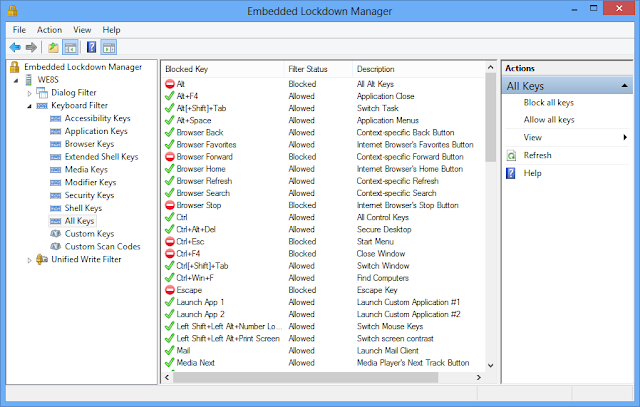Select Modifier Keys in the tree

(x=90, y=182)
